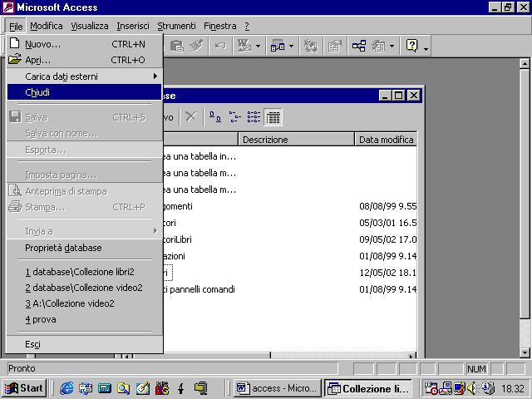Viewport: 532px width, 399px height.
Task: Open the File menu in menu bar
Action: coord(16,26)
